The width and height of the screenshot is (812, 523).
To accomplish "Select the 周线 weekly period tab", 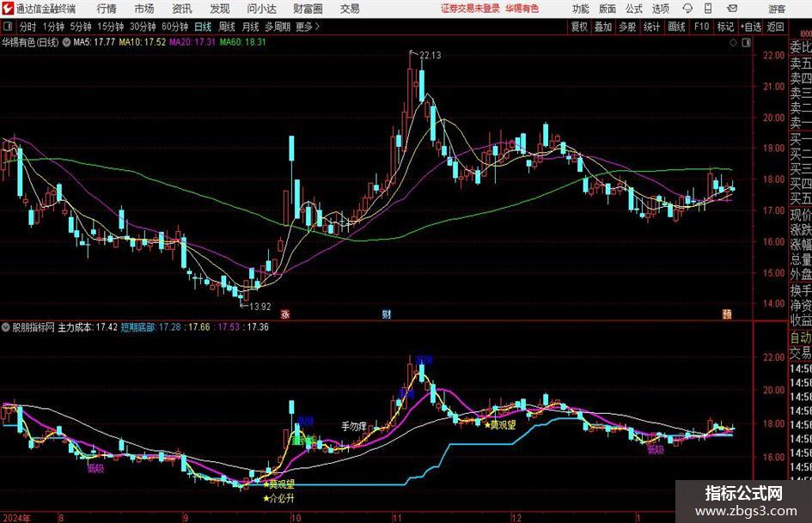I will [227, 27].
